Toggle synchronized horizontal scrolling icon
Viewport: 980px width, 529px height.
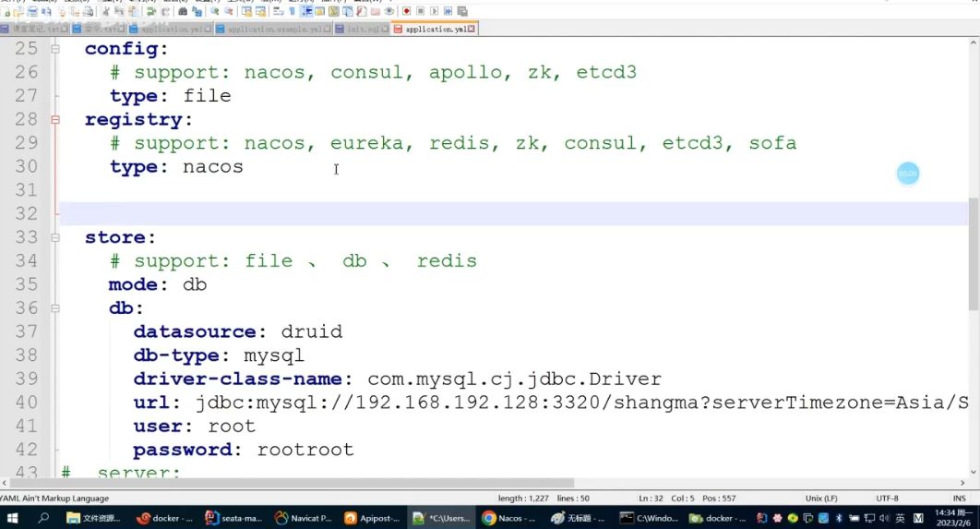(260, 11)
